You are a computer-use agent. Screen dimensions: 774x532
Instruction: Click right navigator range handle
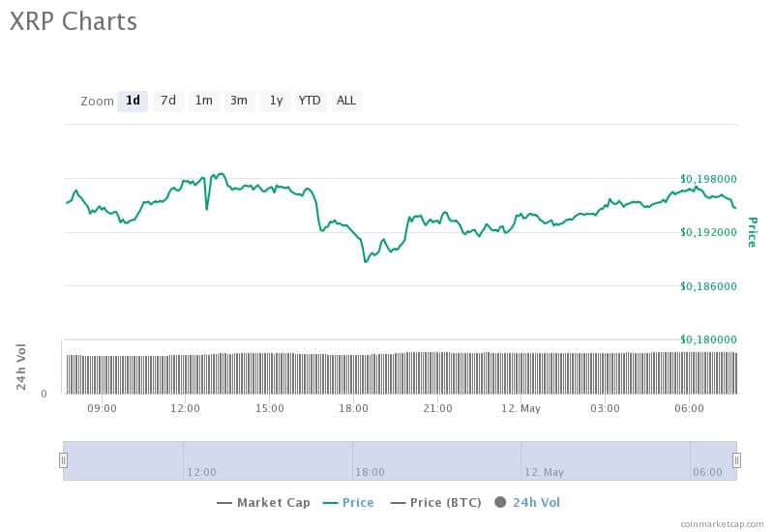coord(736,460)
